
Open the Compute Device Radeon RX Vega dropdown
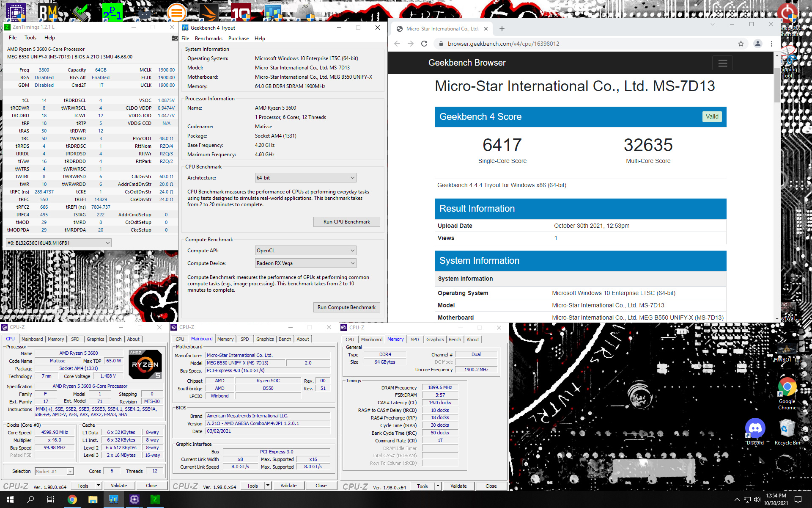point(305,263)
